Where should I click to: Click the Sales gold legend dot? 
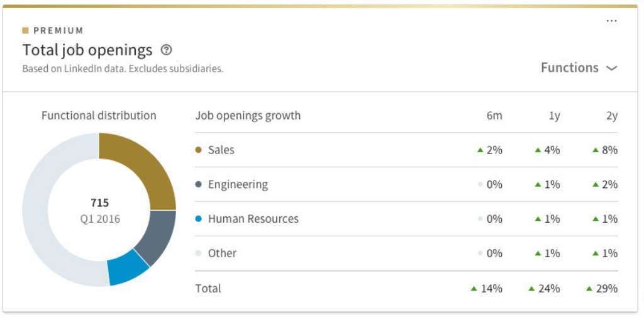199,150
